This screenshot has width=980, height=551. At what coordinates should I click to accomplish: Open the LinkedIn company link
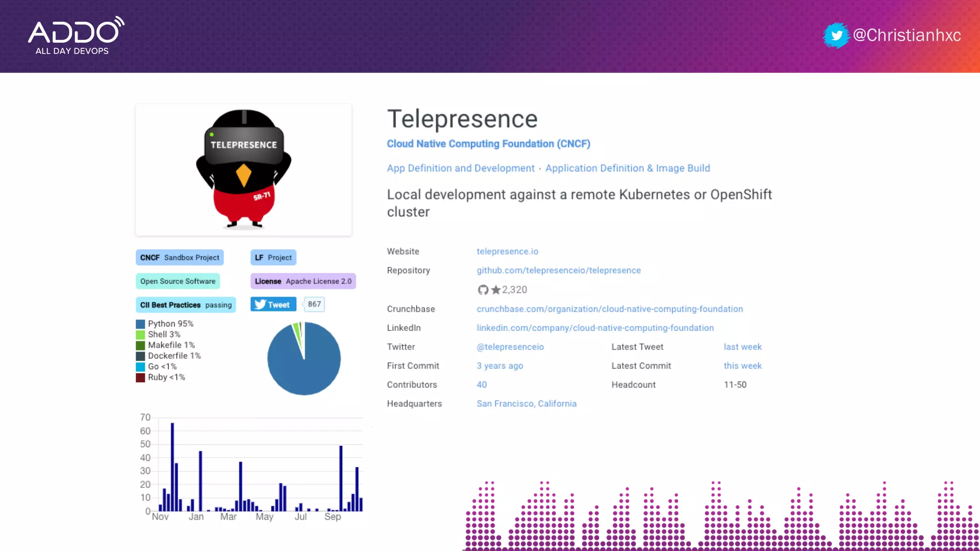pyautogui.click(x=595, y=328)
